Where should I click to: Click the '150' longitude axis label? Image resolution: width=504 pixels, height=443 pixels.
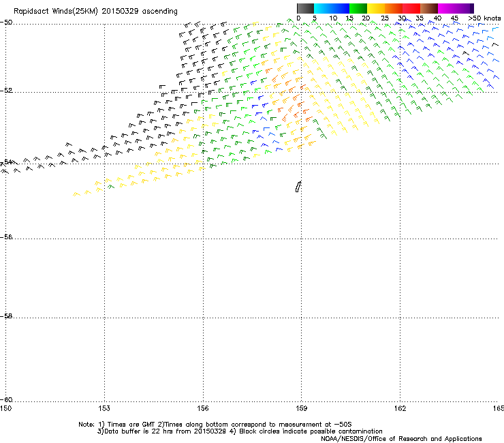click(5, 408)
